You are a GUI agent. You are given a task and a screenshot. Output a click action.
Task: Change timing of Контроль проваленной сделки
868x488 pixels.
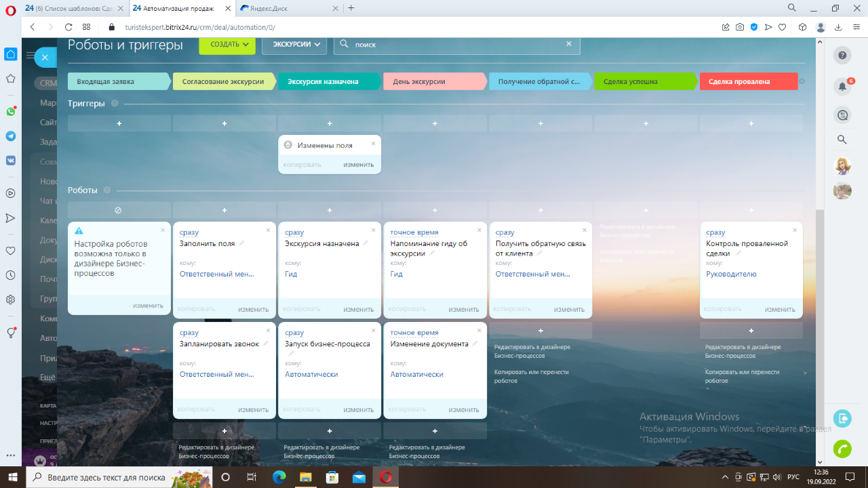click(715, 232)
